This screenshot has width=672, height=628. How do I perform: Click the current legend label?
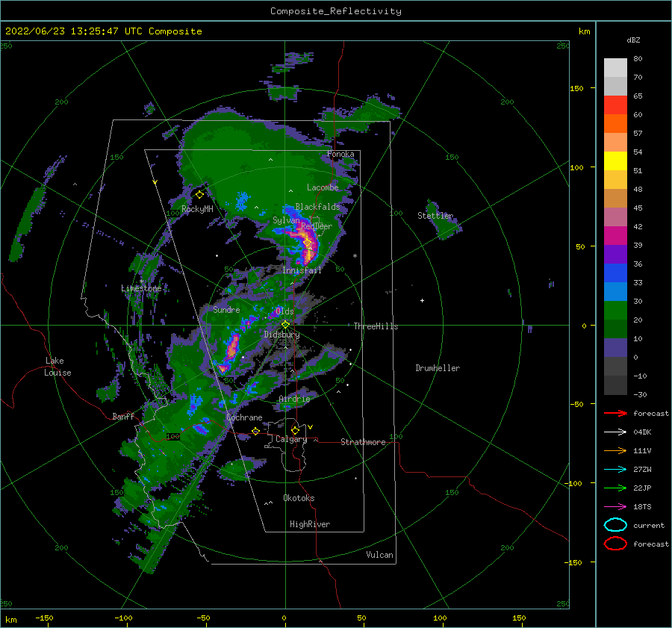coord(649,525)
